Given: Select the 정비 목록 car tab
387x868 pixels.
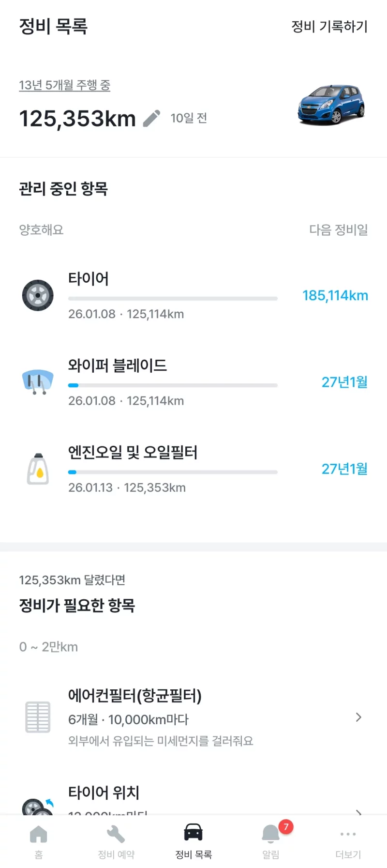Looking at the screenshot, I should tap(193, 835).
